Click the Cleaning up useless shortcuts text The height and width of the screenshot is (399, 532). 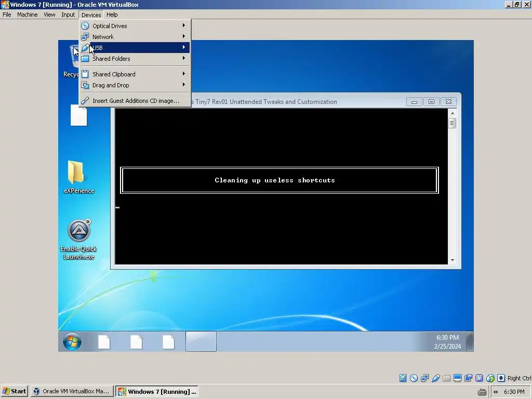tap(275, 180)
